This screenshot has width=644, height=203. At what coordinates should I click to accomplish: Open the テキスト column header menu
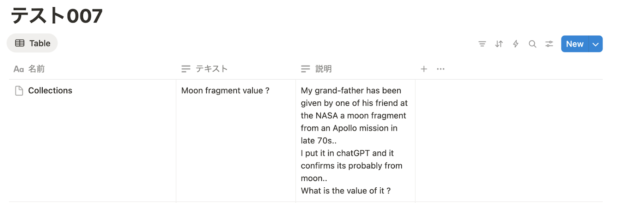click(211, 69)
